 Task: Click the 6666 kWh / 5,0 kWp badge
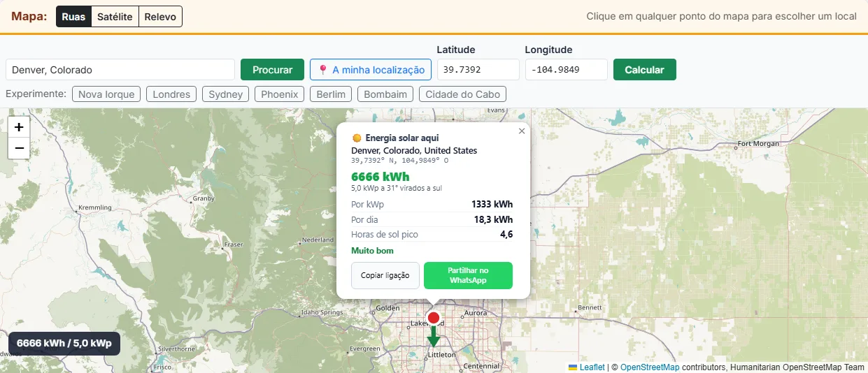[x=64, y=343]
